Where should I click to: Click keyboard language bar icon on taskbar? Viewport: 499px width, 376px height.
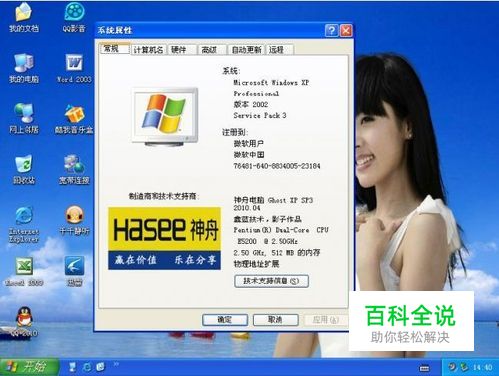[424, 368]
